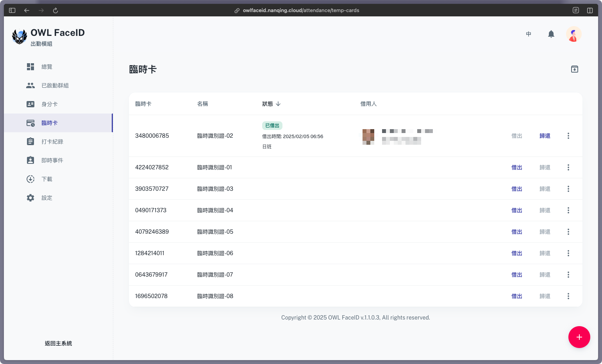The height and width of the screenshot is (364, 602).
Task: Click the red add floating button
Action: 579,337
